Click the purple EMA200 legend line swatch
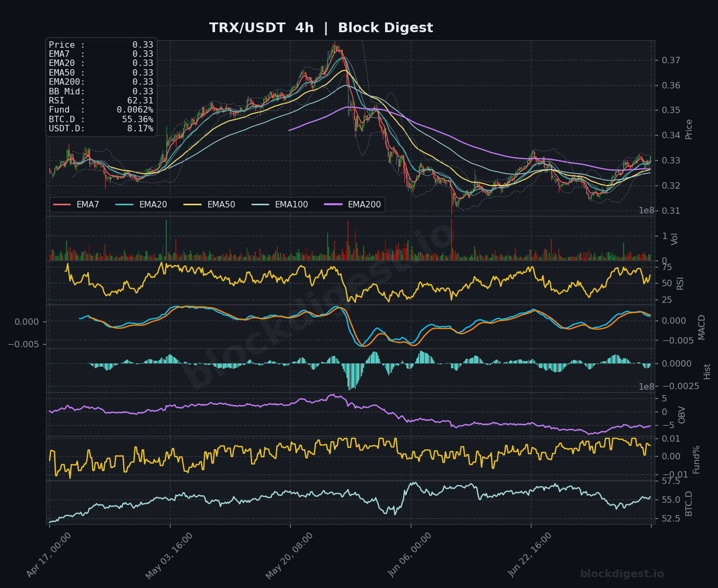Screen dimensions: 718x588 tap(334, 204)
